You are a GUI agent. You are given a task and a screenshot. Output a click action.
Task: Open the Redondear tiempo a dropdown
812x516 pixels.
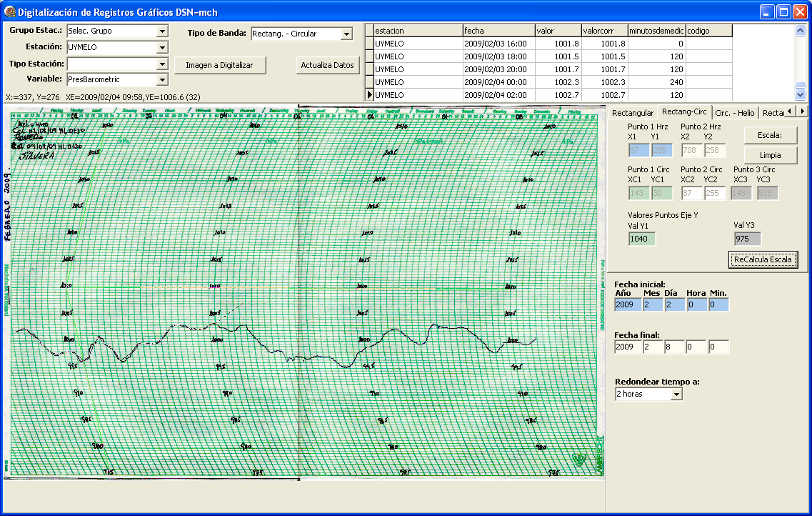click(x=676, y=394)
